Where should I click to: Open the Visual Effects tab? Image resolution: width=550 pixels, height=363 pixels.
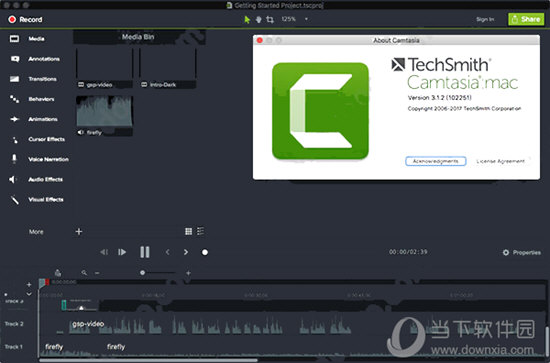click(36, 200)
